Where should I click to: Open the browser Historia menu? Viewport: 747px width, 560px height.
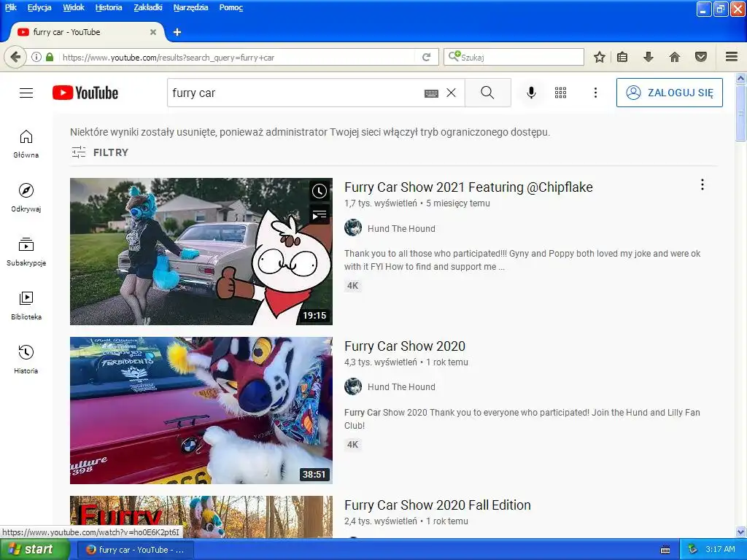pyautogui.click(x=109, y=7)
